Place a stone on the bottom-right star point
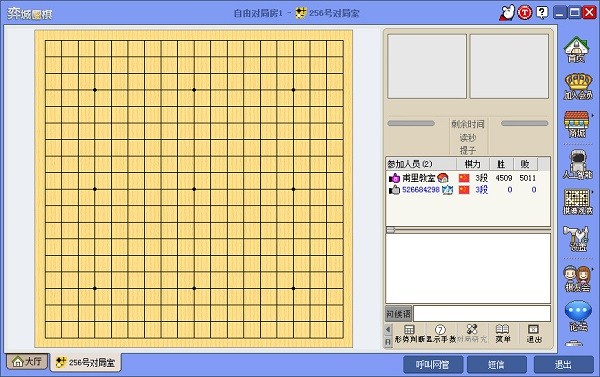 pyautogui.click(x=293, y=288)
